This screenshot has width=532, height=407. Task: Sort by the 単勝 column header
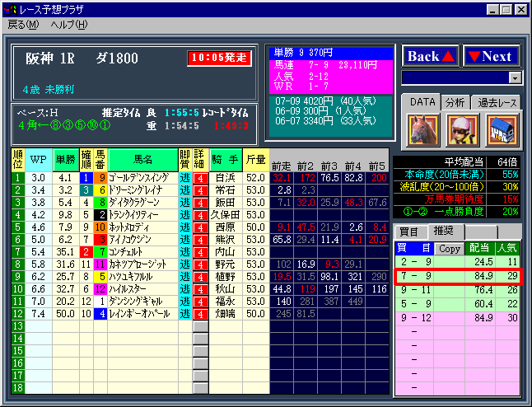[x=66, y=159]
